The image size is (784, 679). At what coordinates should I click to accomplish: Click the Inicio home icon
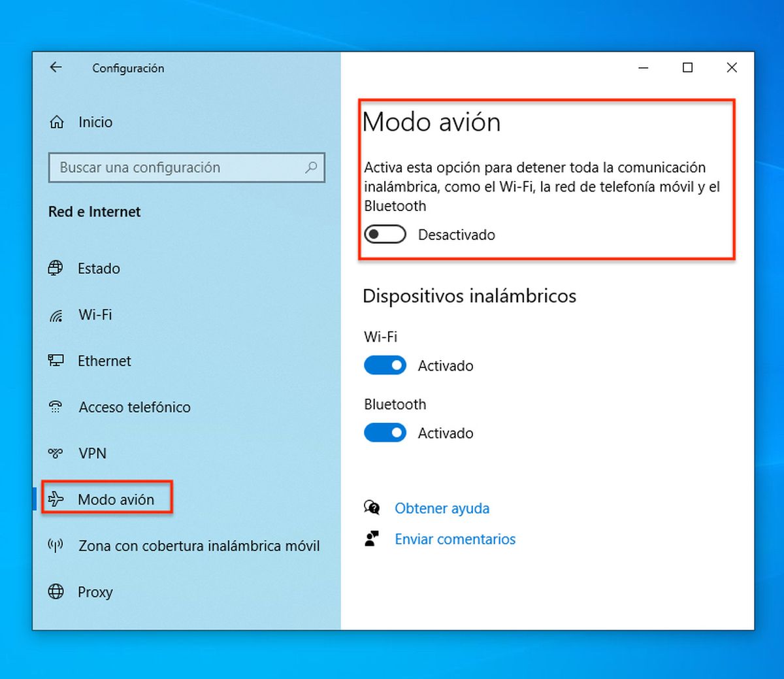[56, 122]
